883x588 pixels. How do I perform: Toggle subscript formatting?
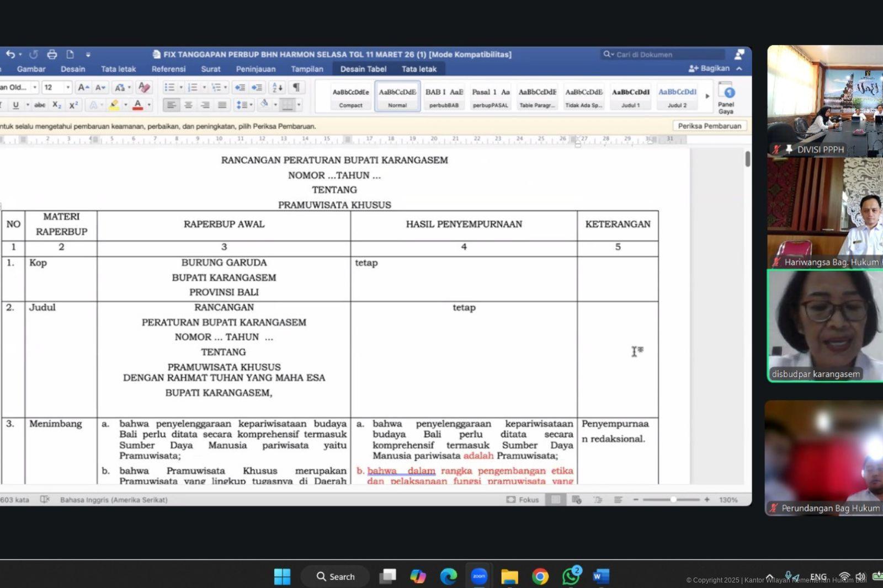(56, 105)
